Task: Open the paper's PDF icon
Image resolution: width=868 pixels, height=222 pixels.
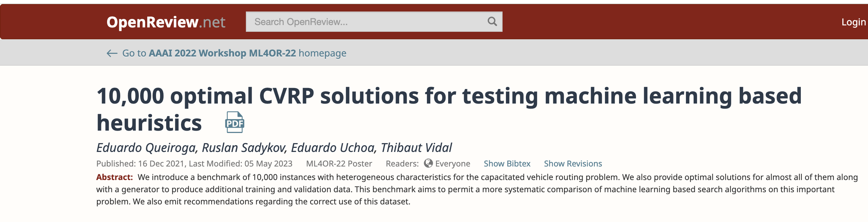Action: click(x=234, y=122)
